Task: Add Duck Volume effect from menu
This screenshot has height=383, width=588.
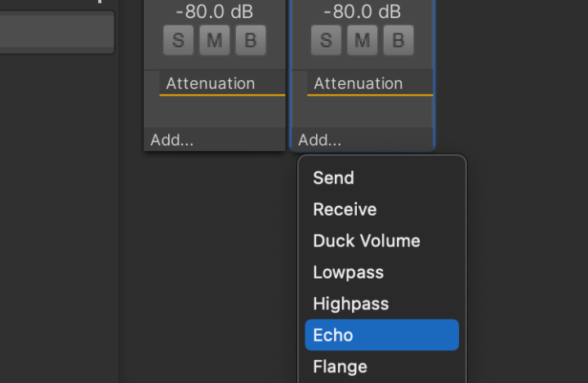Action: 366,241
